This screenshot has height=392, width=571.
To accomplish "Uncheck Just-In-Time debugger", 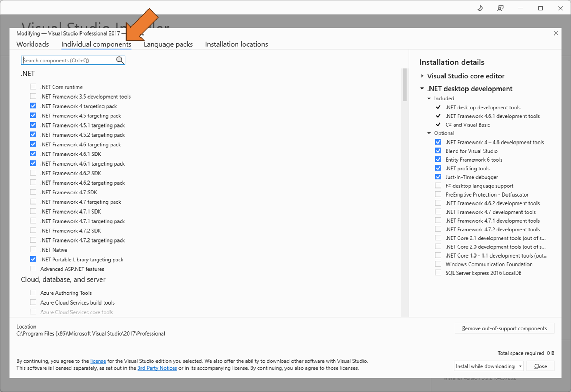I will click(438, 177).
